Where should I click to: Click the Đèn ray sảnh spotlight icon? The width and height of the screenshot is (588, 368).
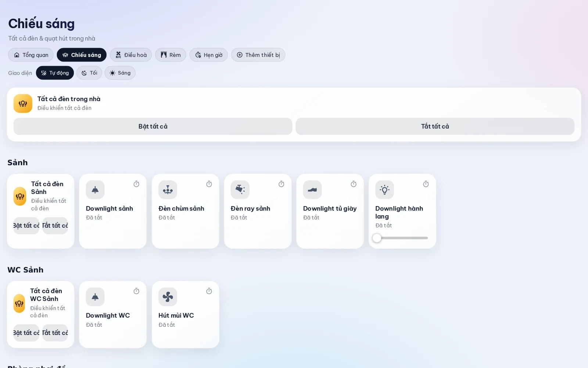point(240,190)
